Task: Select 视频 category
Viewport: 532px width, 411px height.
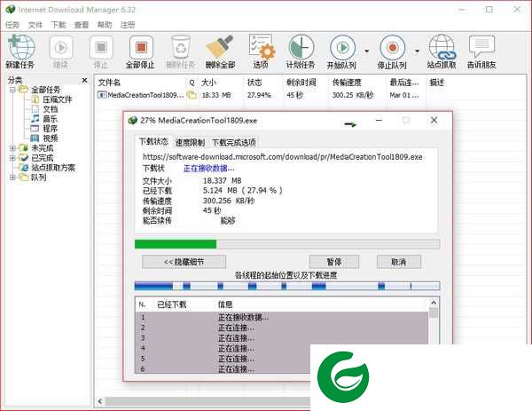Action: click(51, 138)
